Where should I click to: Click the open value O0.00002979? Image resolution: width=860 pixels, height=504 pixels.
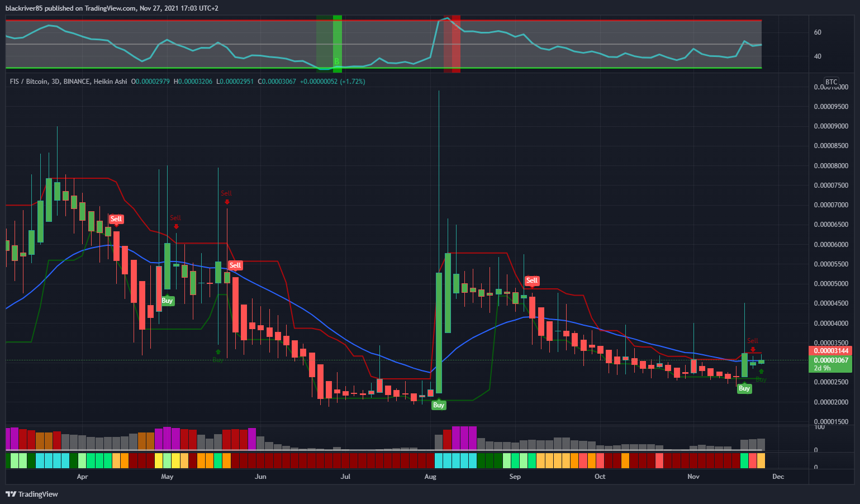[150, 82]
